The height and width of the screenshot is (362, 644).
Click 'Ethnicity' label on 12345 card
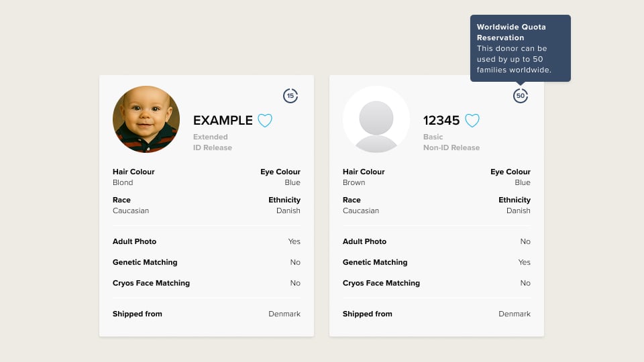coord(515,200)
